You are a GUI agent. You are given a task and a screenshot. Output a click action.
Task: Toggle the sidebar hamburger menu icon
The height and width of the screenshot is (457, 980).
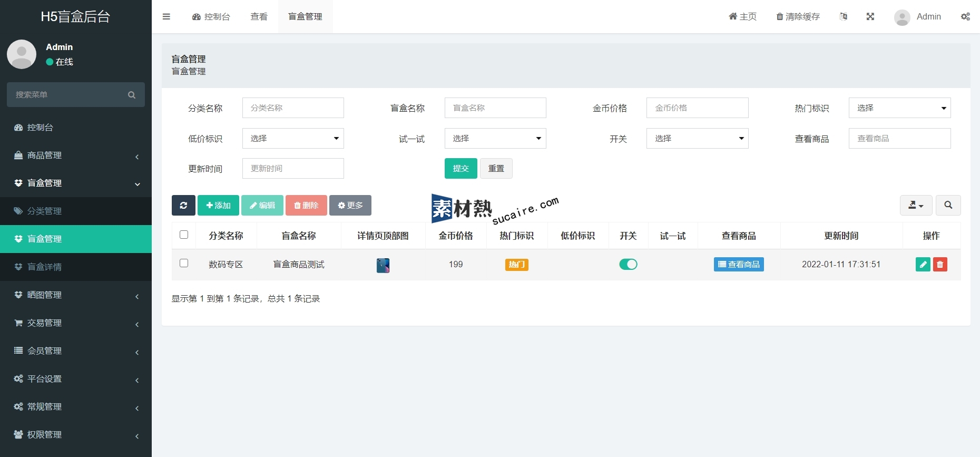tap(166, 16)
